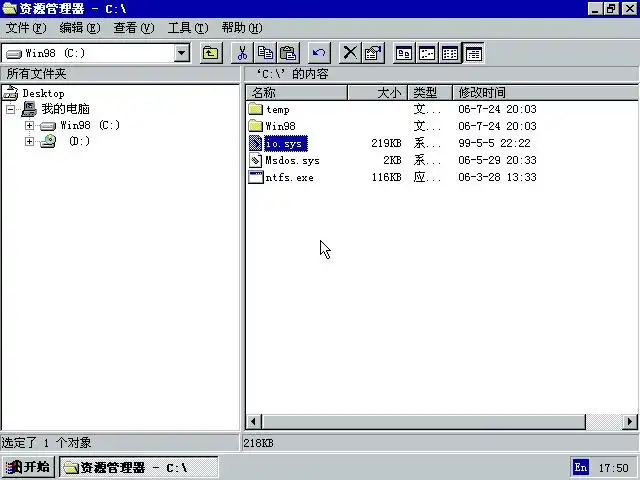Click the Msdos.sys file icon

click(x=256, y=160)
